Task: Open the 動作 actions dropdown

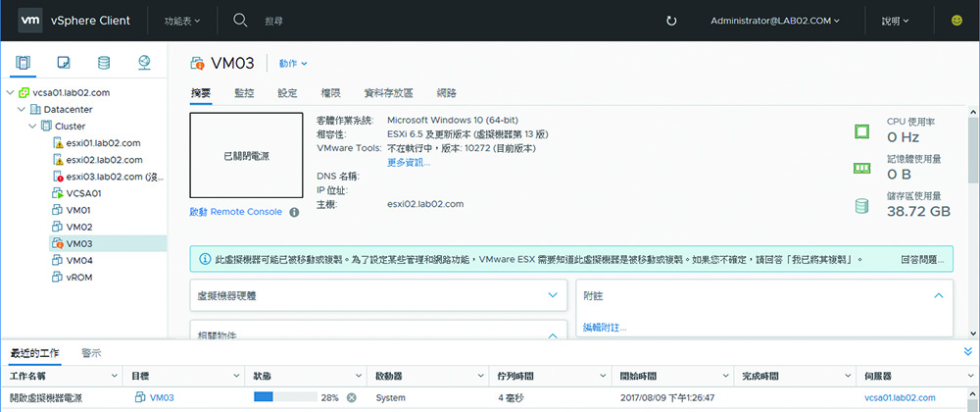Action: coord(293,63)
